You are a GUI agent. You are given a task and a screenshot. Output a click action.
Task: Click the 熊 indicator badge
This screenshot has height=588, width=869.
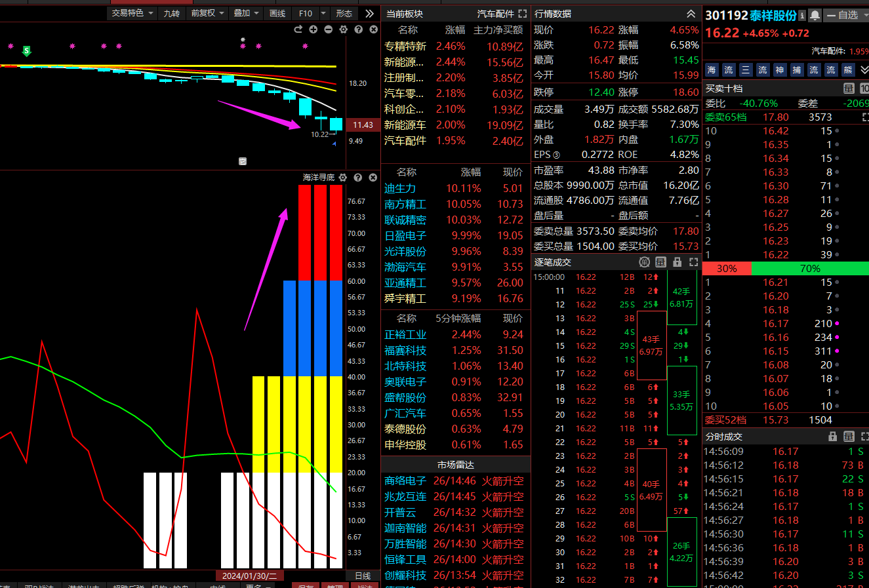point(848,69)
